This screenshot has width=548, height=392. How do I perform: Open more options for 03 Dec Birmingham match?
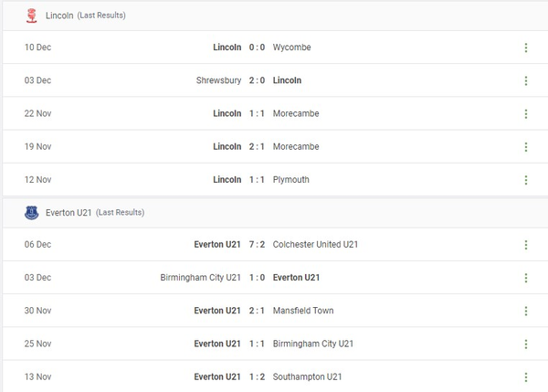click(x=526, y=278)
